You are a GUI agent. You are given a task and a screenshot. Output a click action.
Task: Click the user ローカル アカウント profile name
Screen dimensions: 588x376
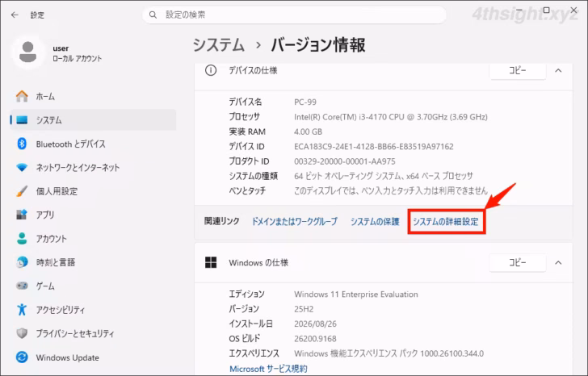78,52
